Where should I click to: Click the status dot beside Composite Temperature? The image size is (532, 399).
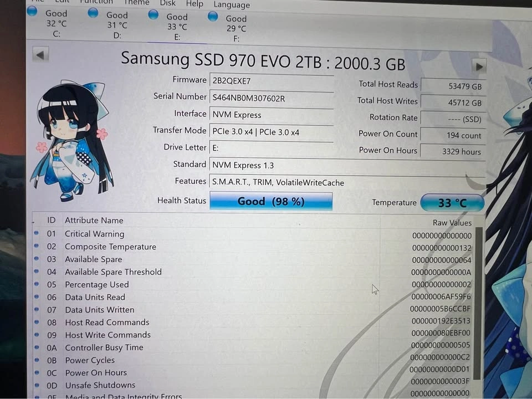pos(37,245)
